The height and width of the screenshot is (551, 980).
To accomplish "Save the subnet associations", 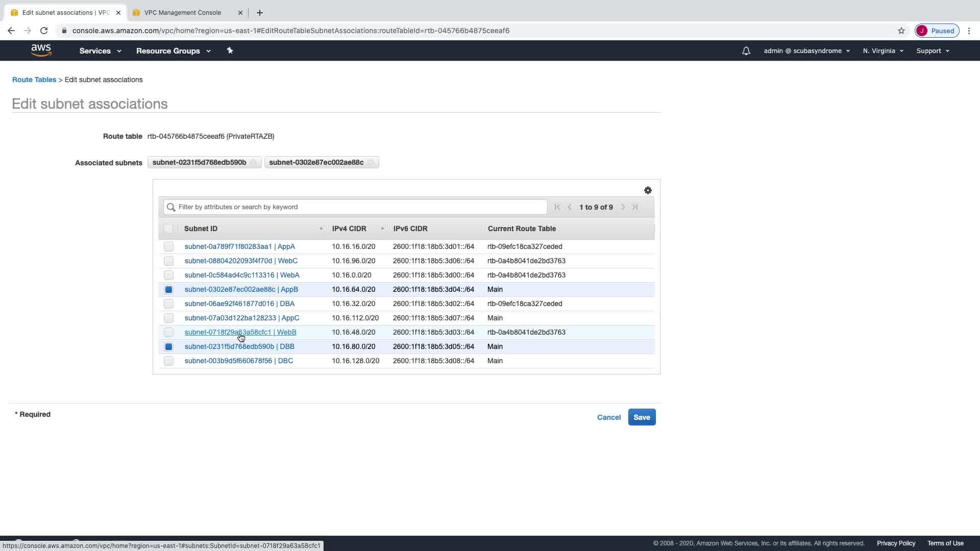I will point(642,417).
